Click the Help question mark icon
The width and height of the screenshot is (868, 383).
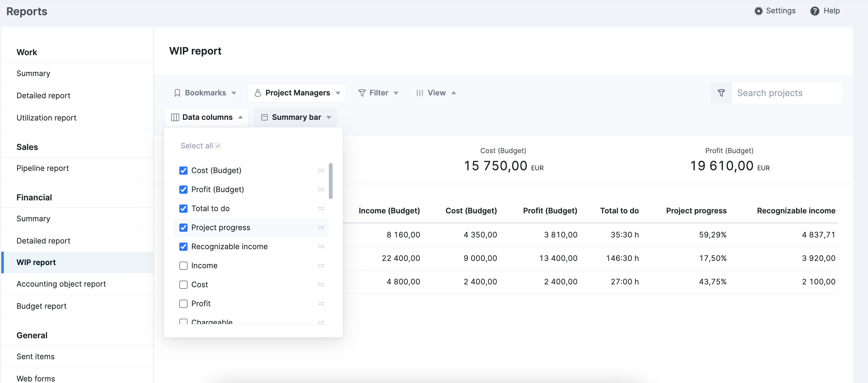(x=814, y=11)
